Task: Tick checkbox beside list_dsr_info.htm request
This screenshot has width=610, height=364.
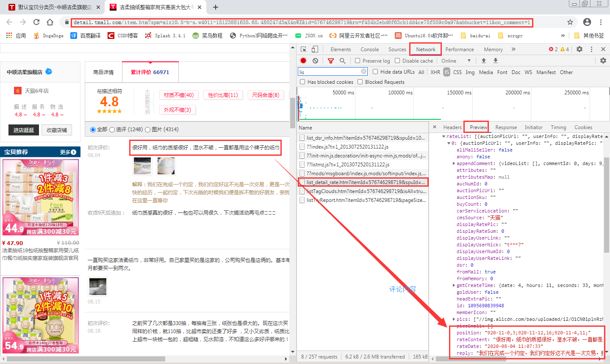Action: click(302, 138)
